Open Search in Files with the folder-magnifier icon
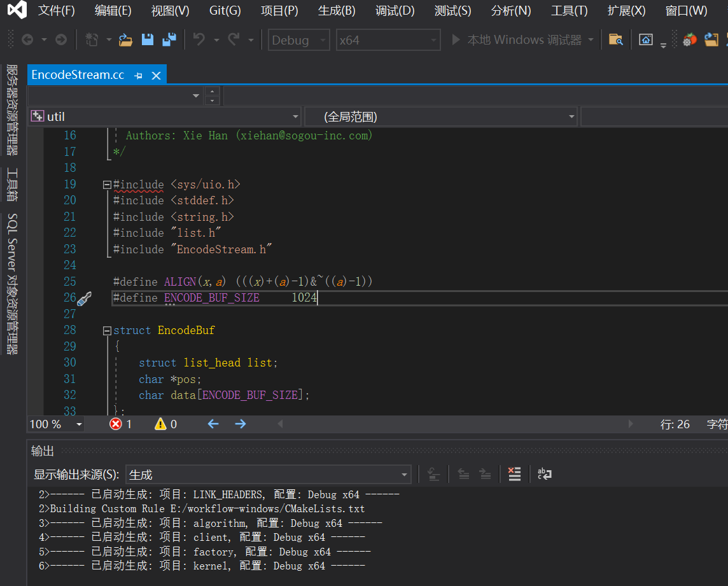 [617, 39]
